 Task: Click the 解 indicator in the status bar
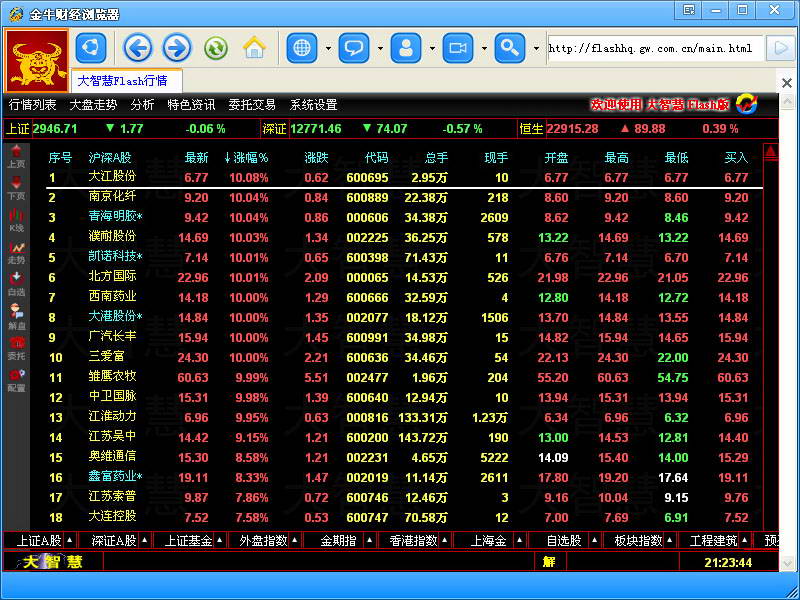pos(549,562)
